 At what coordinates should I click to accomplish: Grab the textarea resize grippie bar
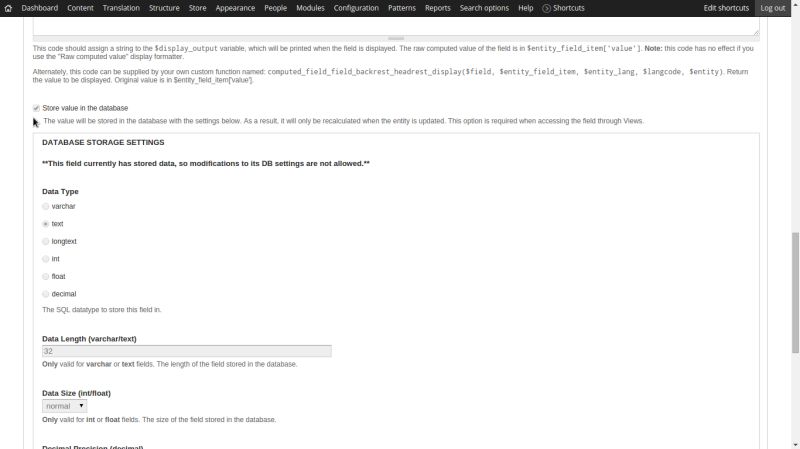coord(396,38)
